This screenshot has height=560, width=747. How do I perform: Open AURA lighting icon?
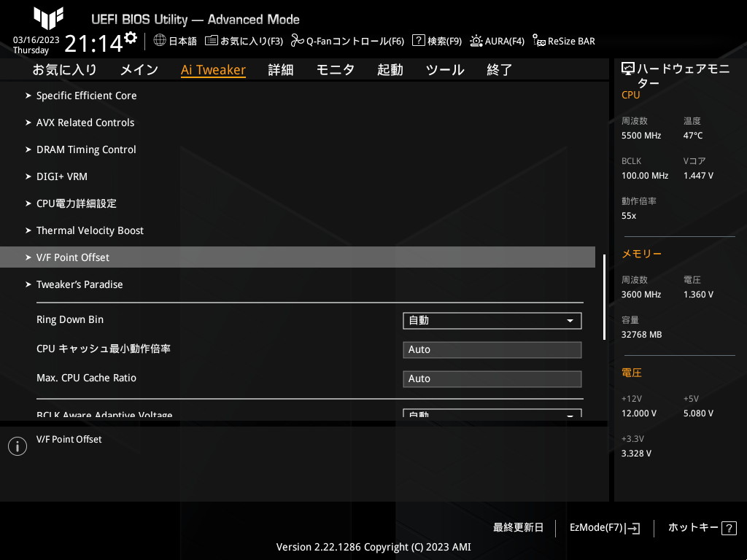[476, 41]
